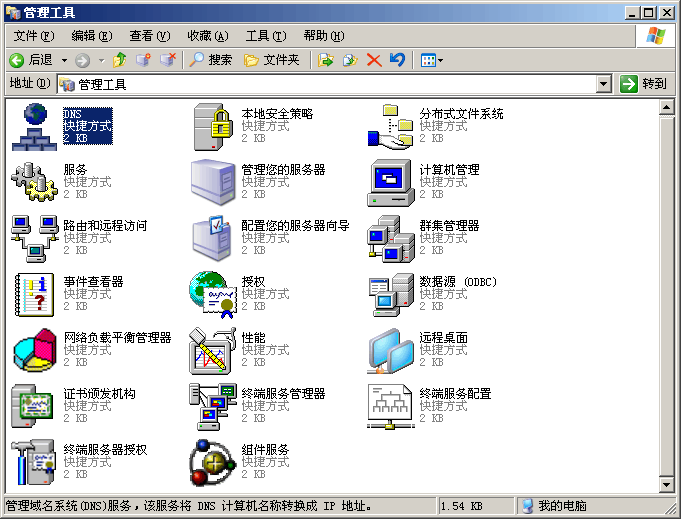This screenshot has width=681, height=519.
Task: Click the 组件服务 icon
Action: 211,462
